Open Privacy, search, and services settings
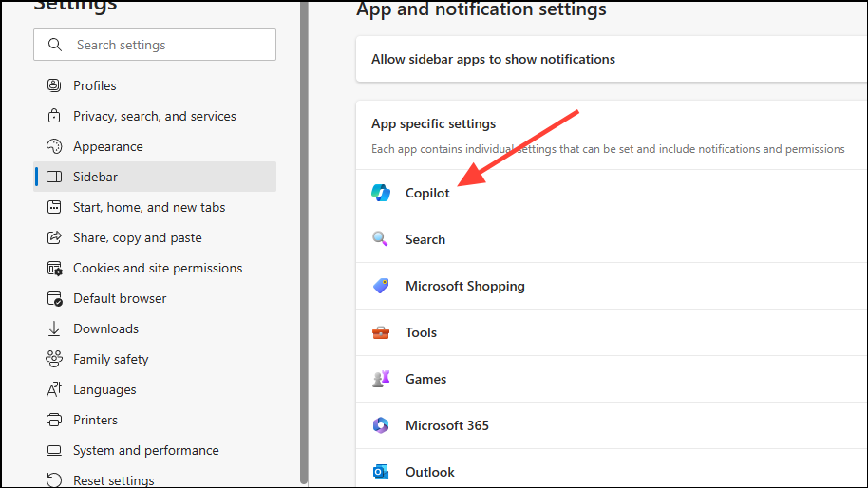 tap(154, 116)
